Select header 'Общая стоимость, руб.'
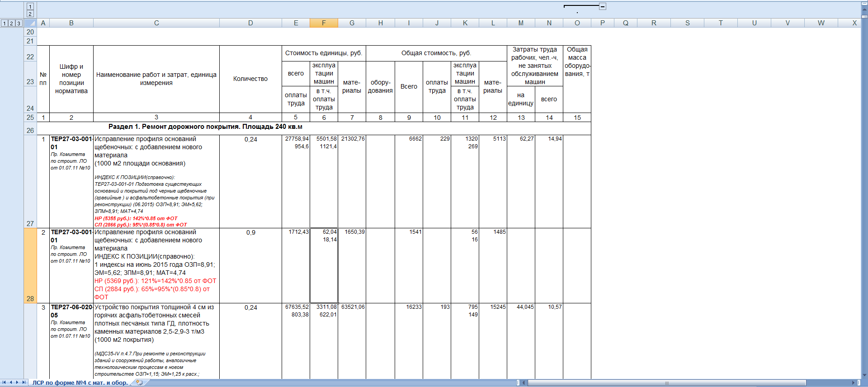Screen dimensions: 868x387 point(436,53)
